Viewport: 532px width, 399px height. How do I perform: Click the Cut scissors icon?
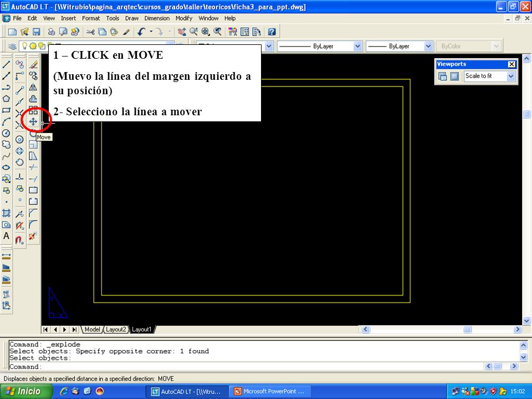tap(90, 32)
